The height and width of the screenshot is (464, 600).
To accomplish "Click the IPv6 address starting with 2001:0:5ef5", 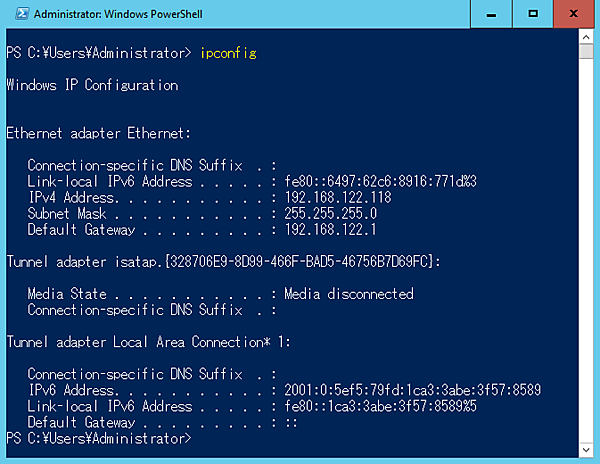I will coord(413,389).
